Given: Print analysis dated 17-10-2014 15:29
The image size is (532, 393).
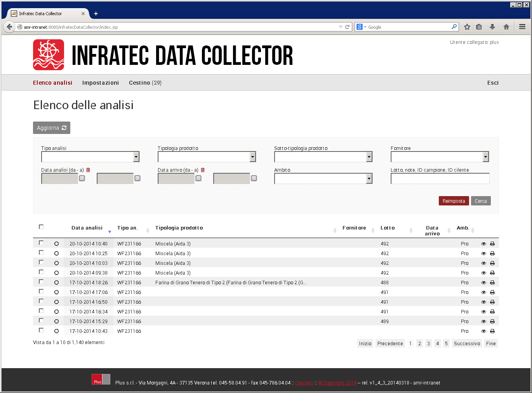Looking at the screenshot, I should pos(492,322).
